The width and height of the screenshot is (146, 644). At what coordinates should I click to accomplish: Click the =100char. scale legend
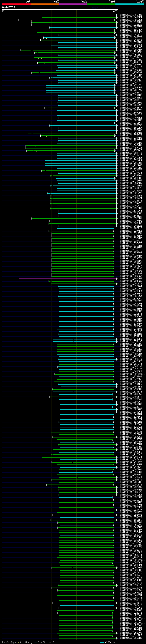[108, 642]
